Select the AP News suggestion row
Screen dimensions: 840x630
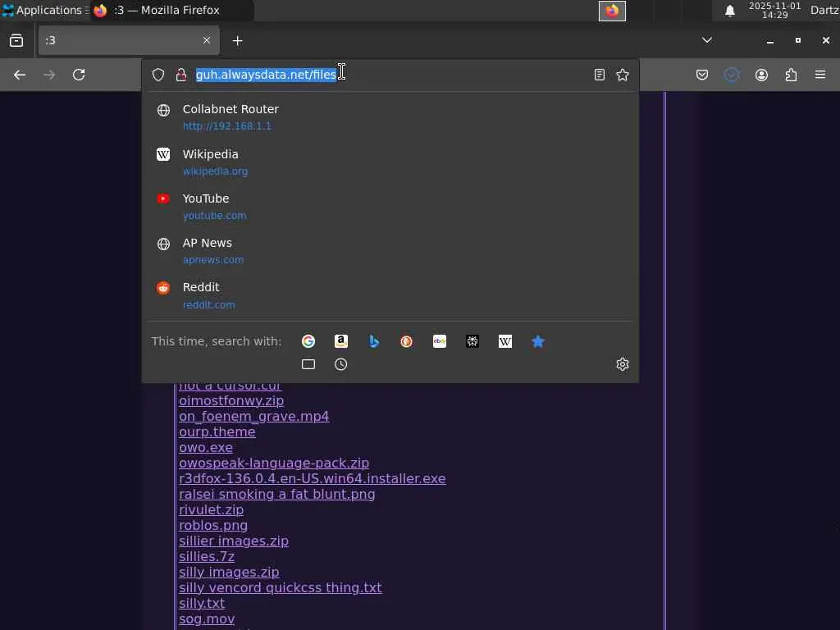(x=390, y=251)
